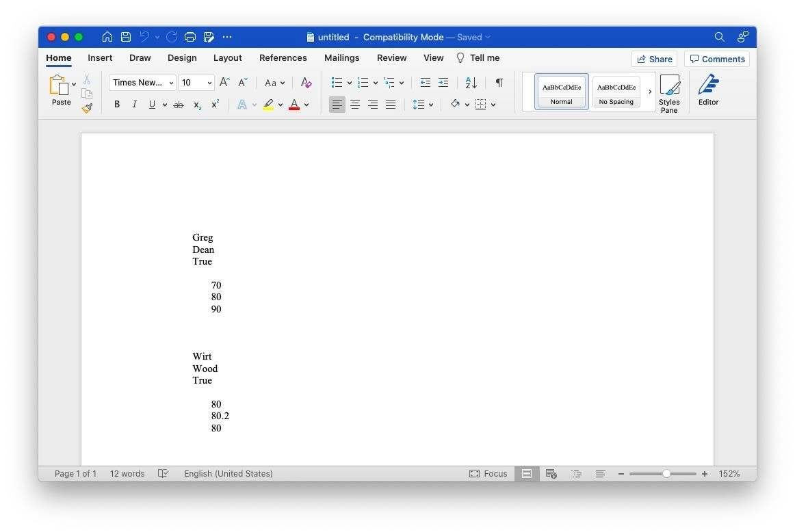
Task: Click the 152% zoom level
Action: 729,474
